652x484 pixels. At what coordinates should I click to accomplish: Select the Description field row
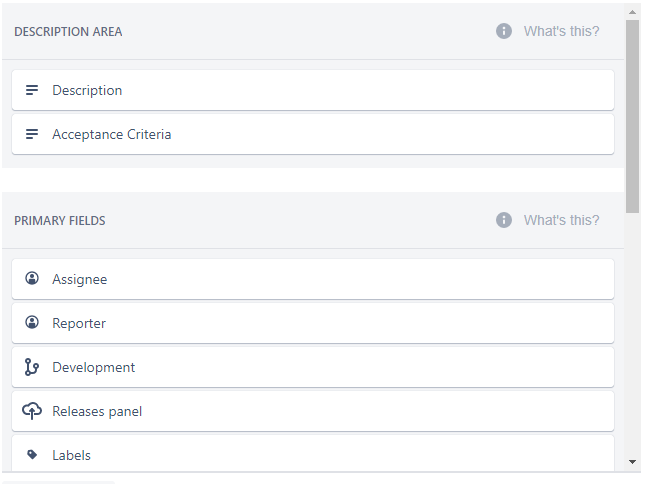point(312,90)
